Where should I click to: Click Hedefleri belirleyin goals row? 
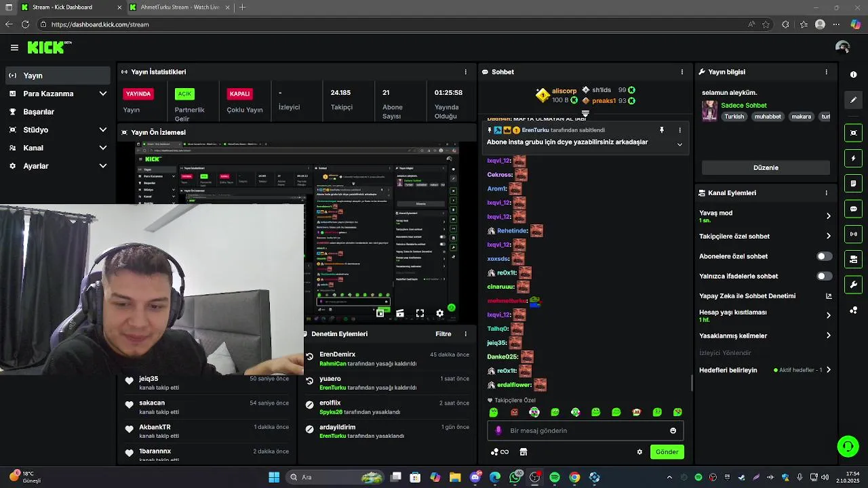tap(766, 370)
